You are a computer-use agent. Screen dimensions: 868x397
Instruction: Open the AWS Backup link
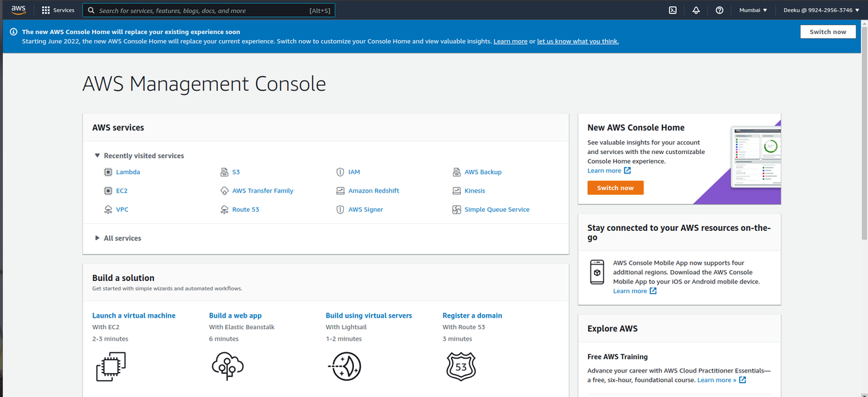coord(483,172)
